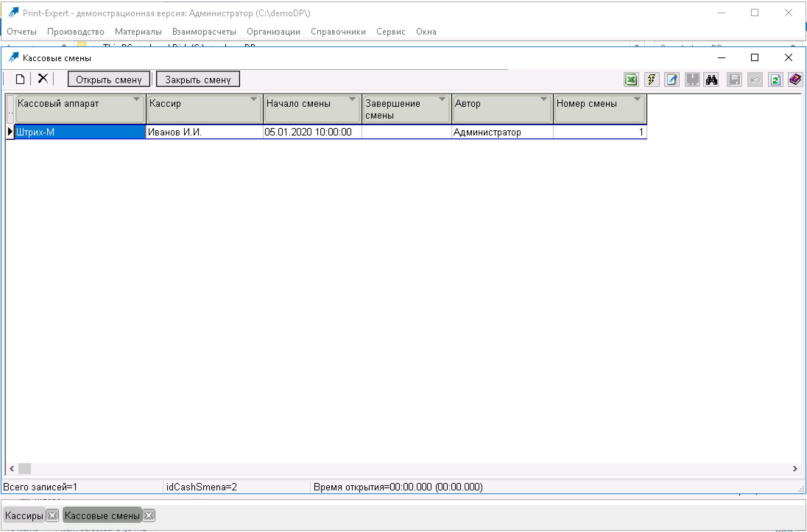The width and height of the screenshot is (807, 532).
Task: Click the Print-Expert logo in the main title bar
Action: click(x=13, y=13)
